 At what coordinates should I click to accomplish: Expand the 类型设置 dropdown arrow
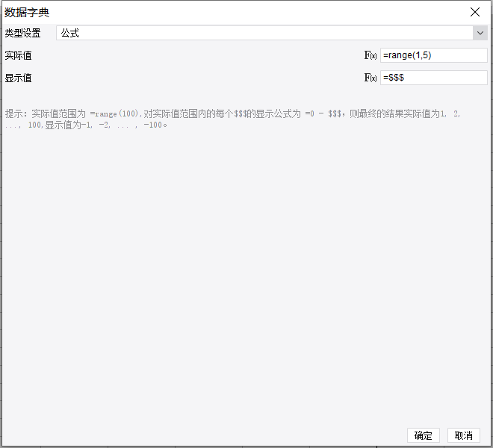pyautogui.click(x=480, y=33)
